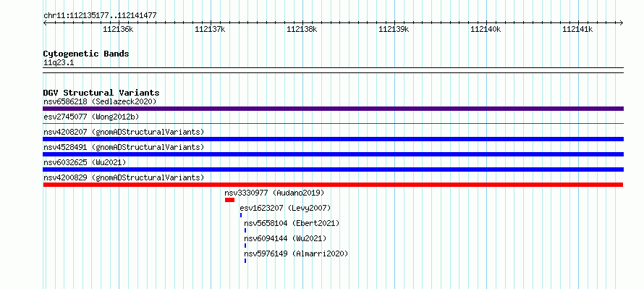This screenshot has height=289, width=644.
Task: Select the small red nsv3330977 variant block
Action: (x=229, y=200)
